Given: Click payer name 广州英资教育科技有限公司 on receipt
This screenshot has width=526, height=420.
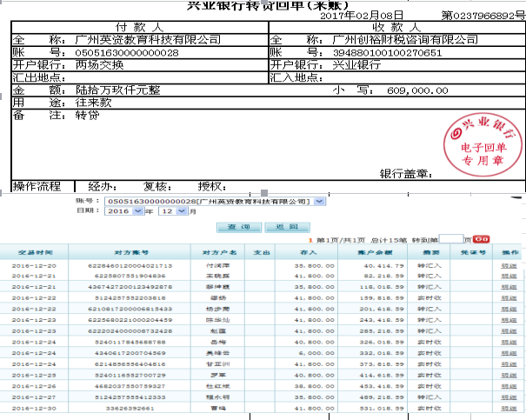Looking at the screenshot, I should click(148, 40).
